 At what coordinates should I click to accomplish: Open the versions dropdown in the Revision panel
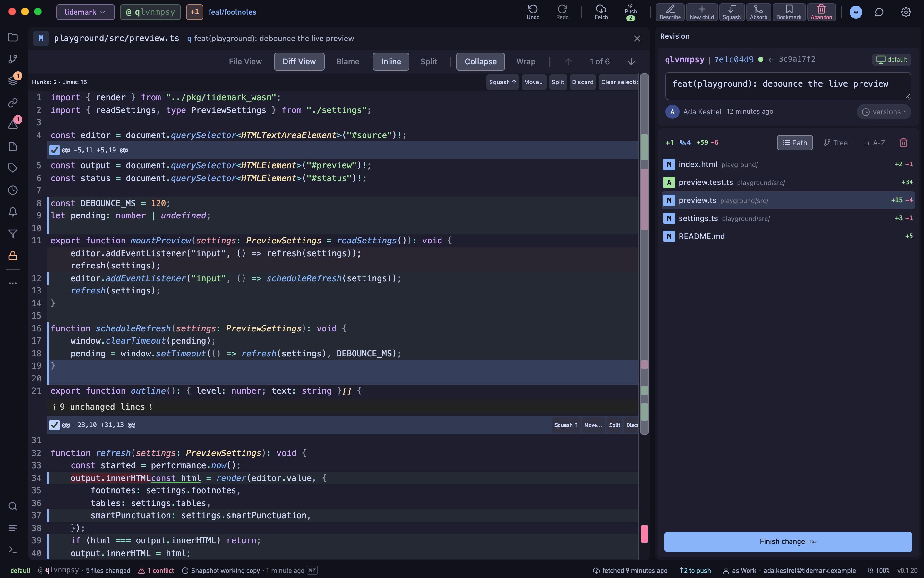(884, 112)
